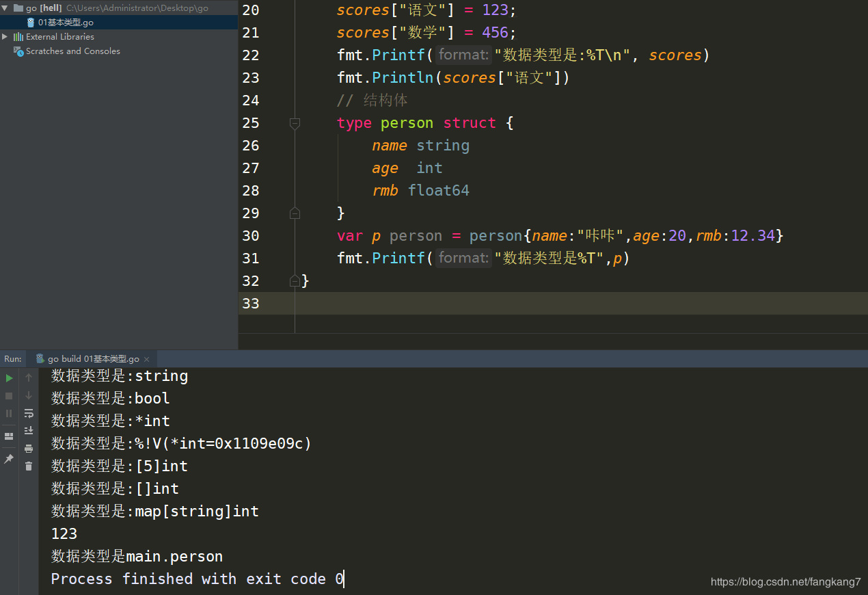Click the gopher icon on the run tab
Viewport: 868px width, 595px height.
click(40, 358)
